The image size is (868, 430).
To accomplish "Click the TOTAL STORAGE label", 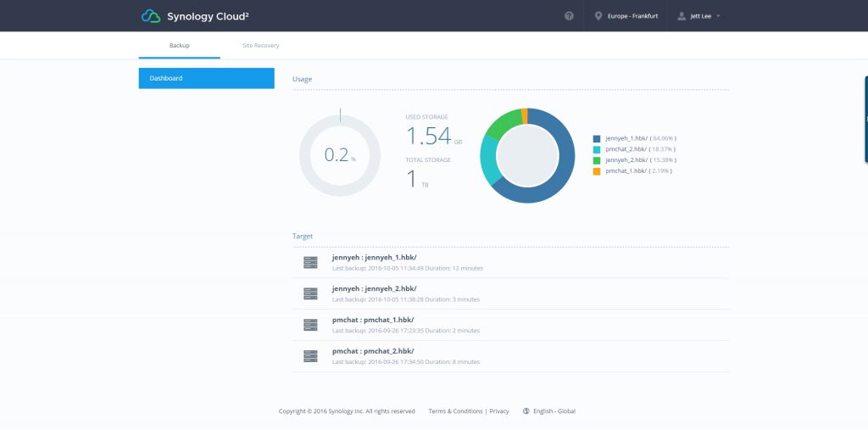I will pos(428,160).
